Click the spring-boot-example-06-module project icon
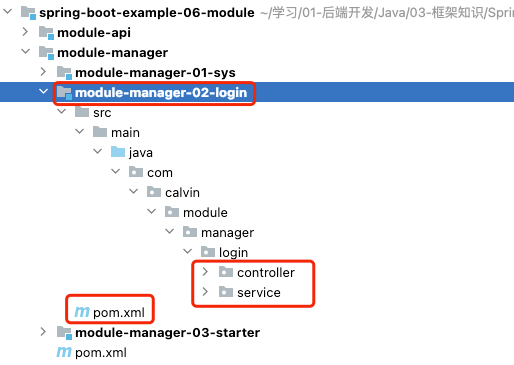 tap(28, 13)
